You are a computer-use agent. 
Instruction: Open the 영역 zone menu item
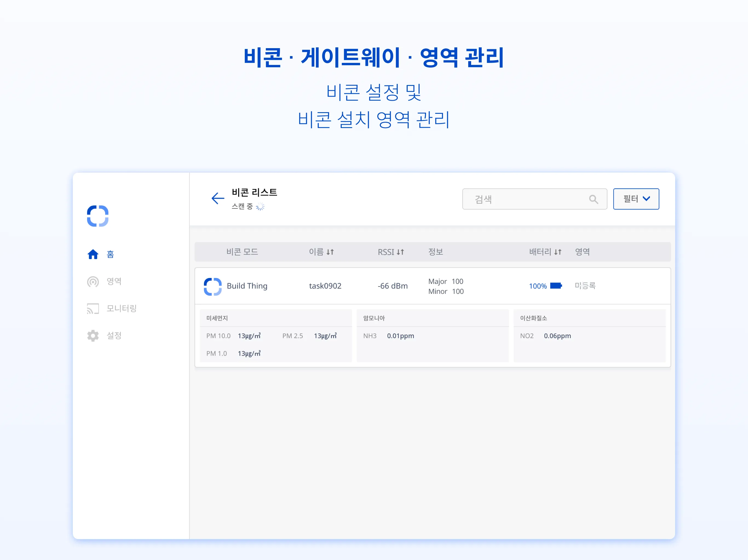104,281
